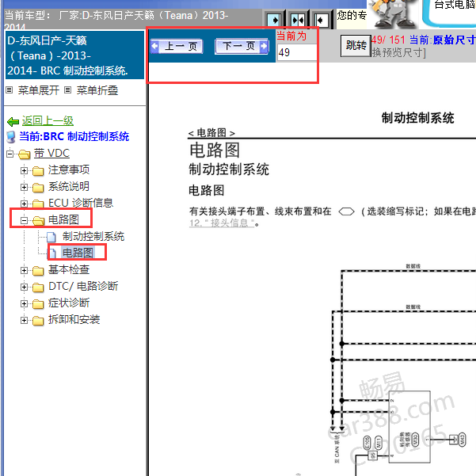Click the computer icon beside 当前:BRC
The image size is (476, 476).
pyautogui.click(x=11, y=137)
